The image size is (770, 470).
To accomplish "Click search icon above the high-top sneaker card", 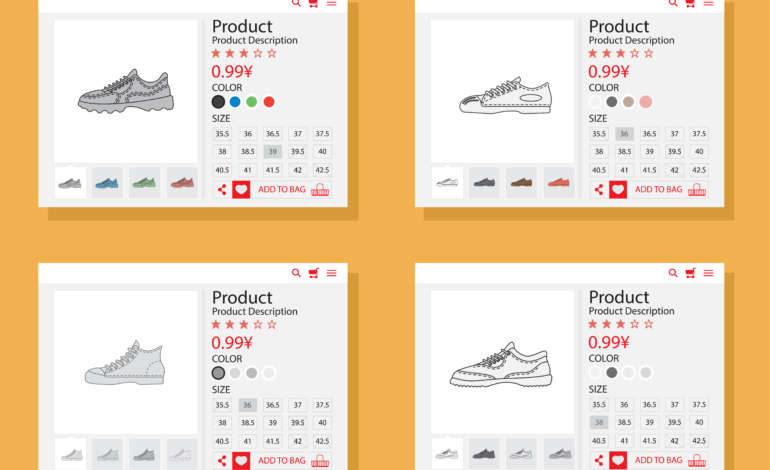I will [x=296, y=273].
